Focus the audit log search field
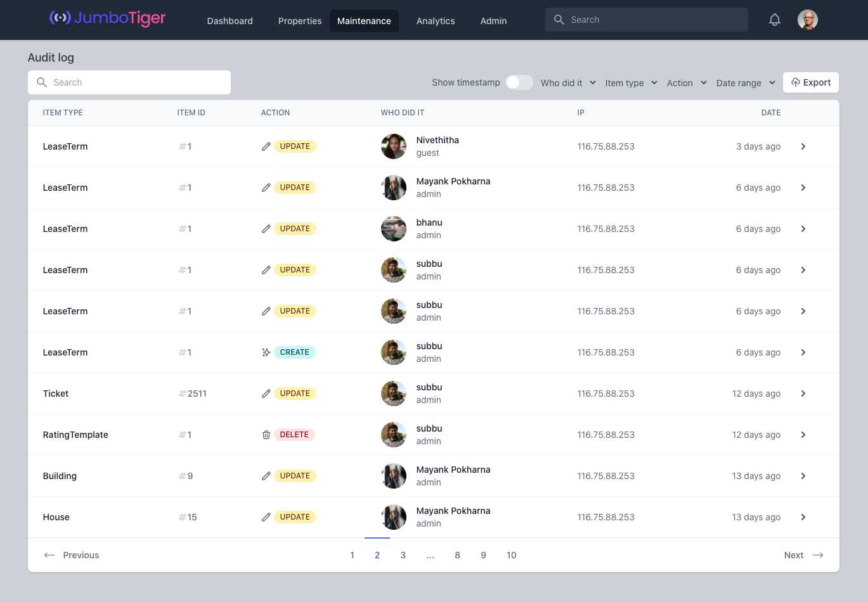Viewport: 868px width, 602px height. tap(129, 82)
